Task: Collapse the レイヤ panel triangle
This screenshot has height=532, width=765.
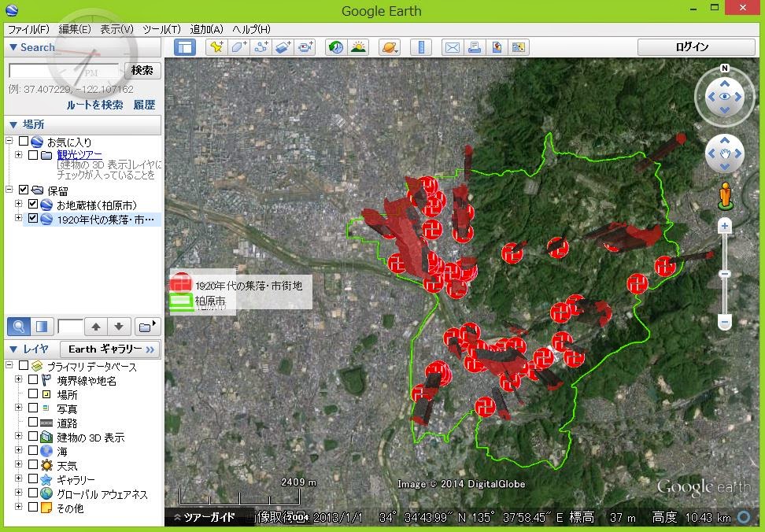Action: tap(13, 349)
